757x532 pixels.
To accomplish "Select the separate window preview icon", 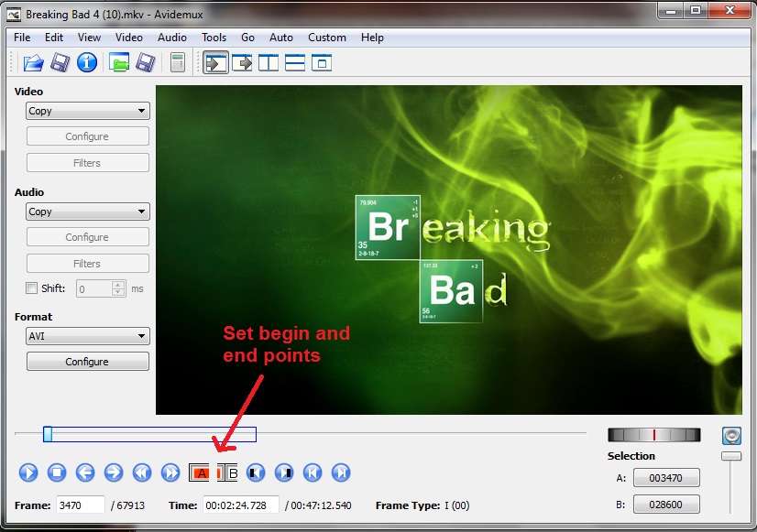I will click(322, 63).
